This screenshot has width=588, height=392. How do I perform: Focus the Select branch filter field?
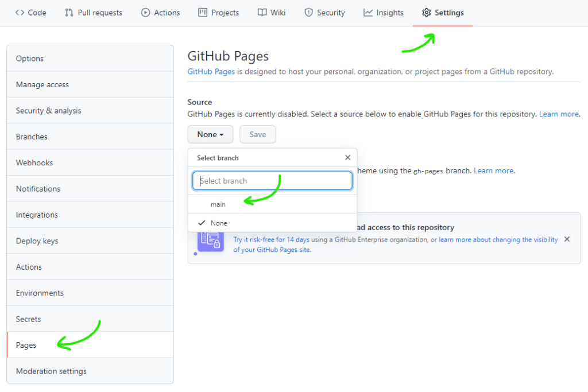(272, 181)
